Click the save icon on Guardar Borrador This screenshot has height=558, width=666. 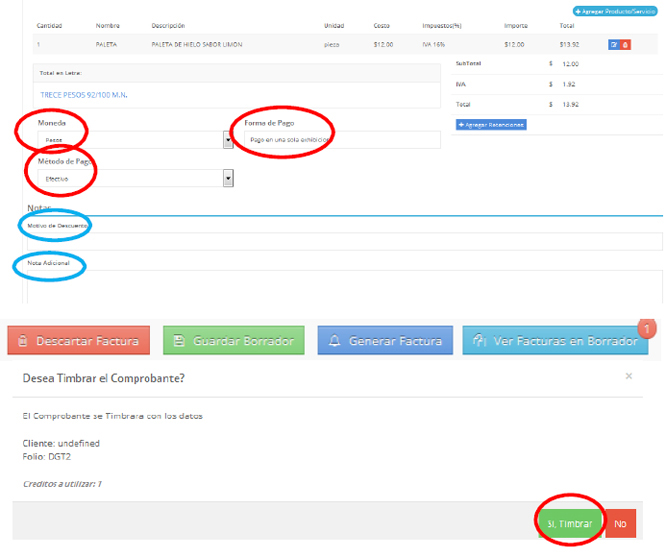[x=179, y=341]
